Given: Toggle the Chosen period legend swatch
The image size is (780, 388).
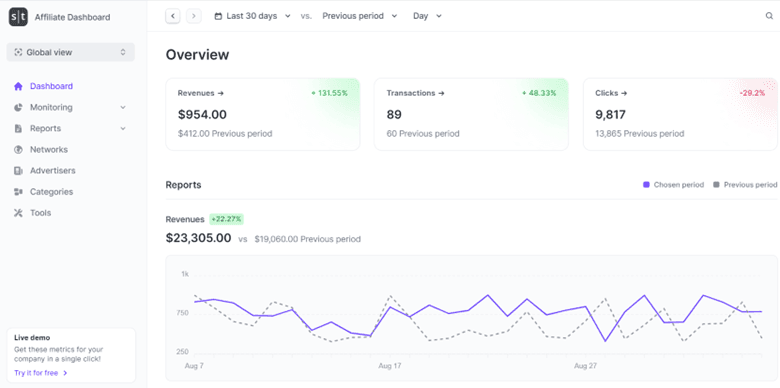Looking at the screenshot, I should coord(646,185).
